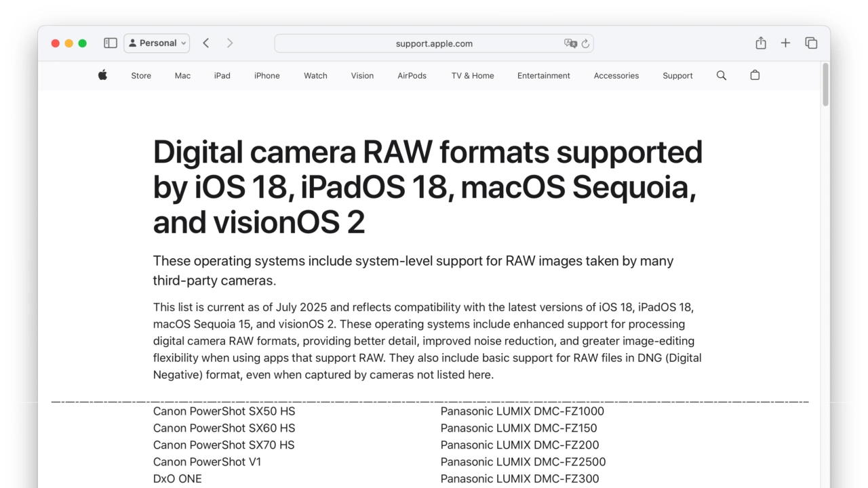The width and height of the screenshot is (868, 488).
Task: Select Vision in the navigation bar
Action: pyautogui.click(x=362, y=76)
